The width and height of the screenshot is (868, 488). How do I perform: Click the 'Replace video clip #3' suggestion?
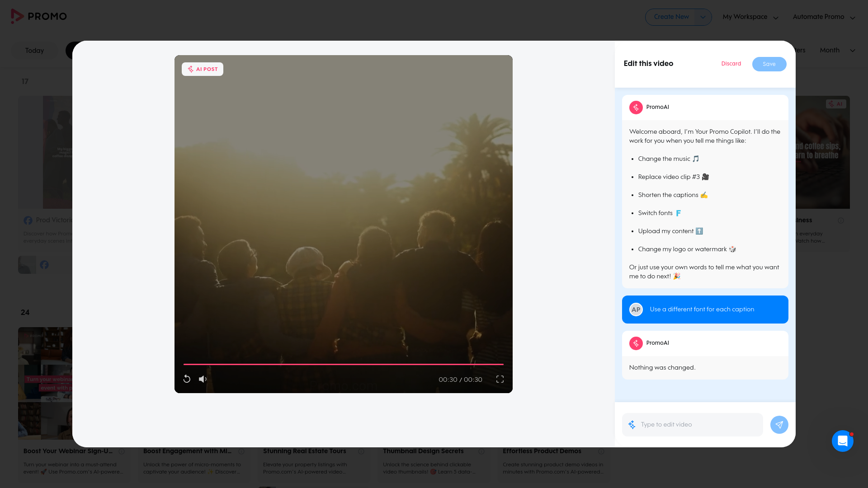click(x=674, y=177)
